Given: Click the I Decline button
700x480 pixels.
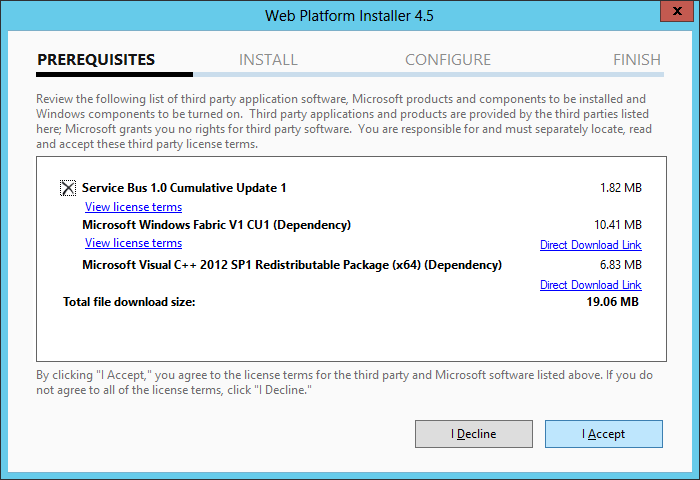Looking at the screenshot, I should 474,434.
